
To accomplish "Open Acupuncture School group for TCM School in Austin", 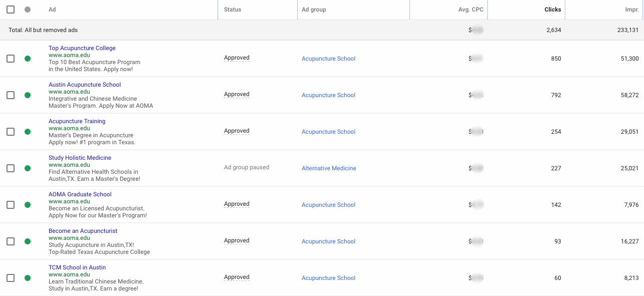I will coord(328,278).
